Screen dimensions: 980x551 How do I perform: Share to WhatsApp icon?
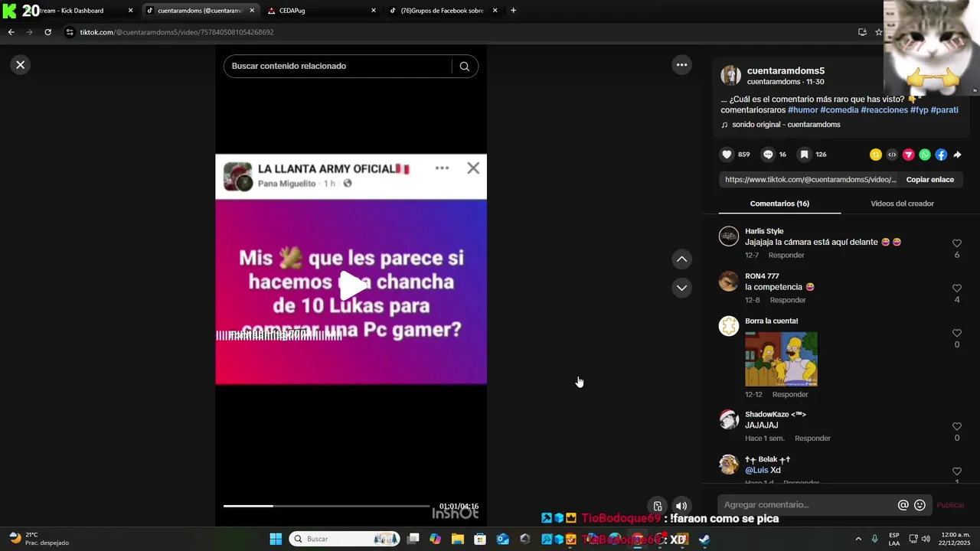pyautogui.click(x=925, y=155)
